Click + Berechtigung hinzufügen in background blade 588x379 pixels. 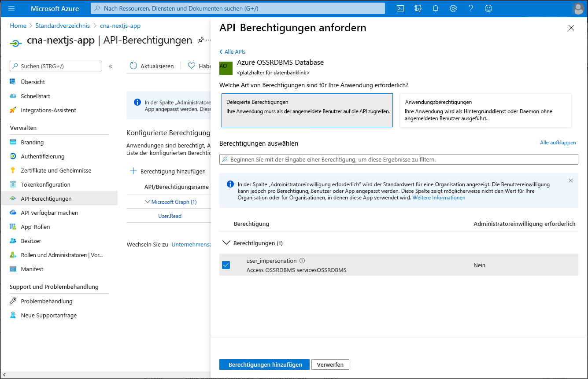pyautogui.click(x=168, y=171)
